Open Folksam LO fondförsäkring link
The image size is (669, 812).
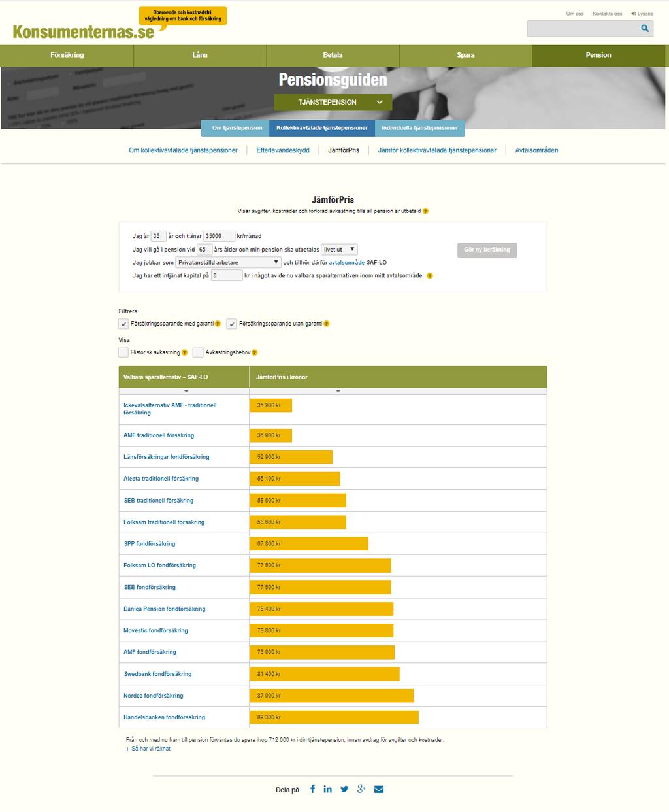coord(159,566)
